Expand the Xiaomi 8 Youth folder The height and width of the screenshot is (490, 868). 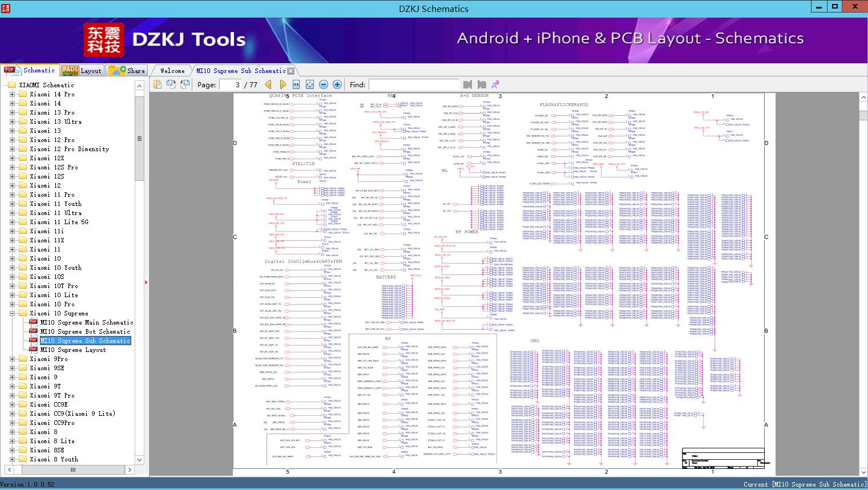[13, 459]
